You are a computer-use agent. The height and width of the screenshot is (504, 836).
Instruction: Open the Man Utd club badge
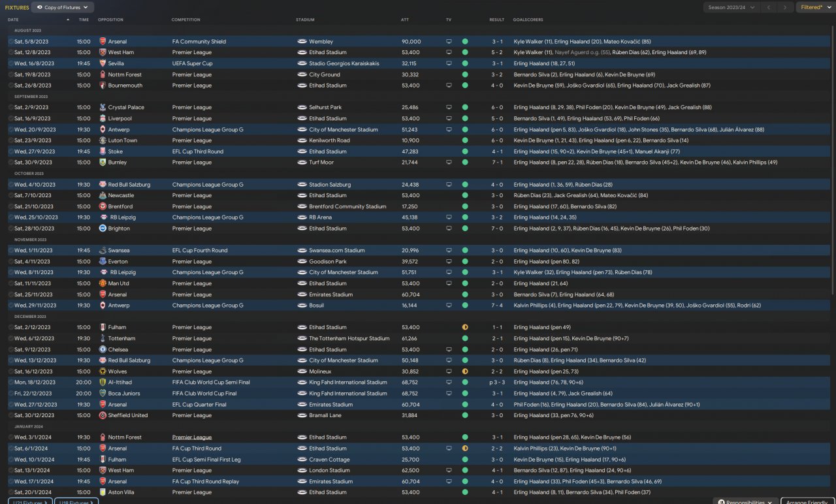103,283
